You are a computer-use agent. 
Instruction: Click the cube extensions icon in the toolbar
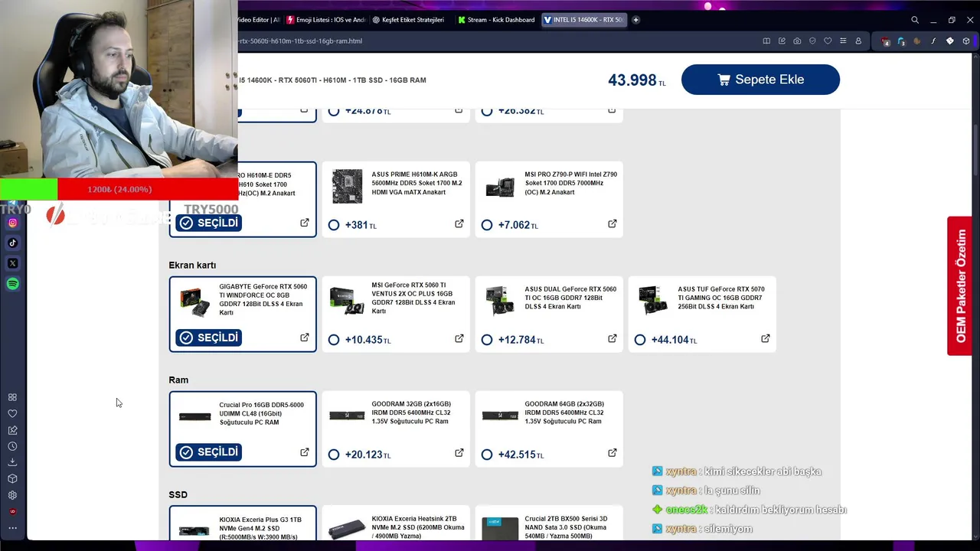pos(966,41)
